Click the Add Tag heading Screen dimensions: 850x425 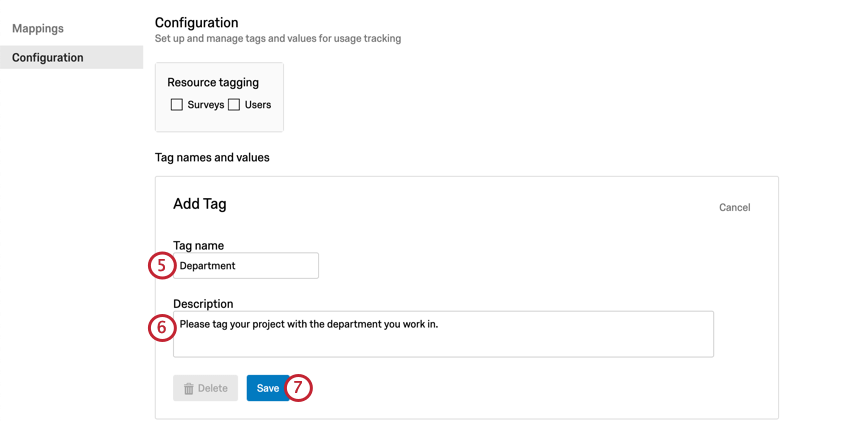pyautogui.click(x=199, y=204)
